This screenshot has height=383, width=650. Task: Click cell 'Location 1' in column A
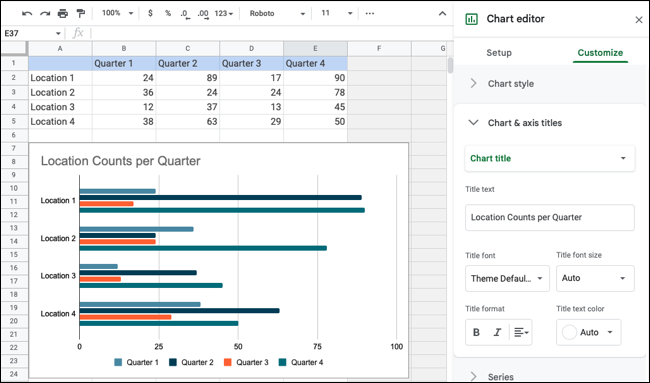pos(60,78)
